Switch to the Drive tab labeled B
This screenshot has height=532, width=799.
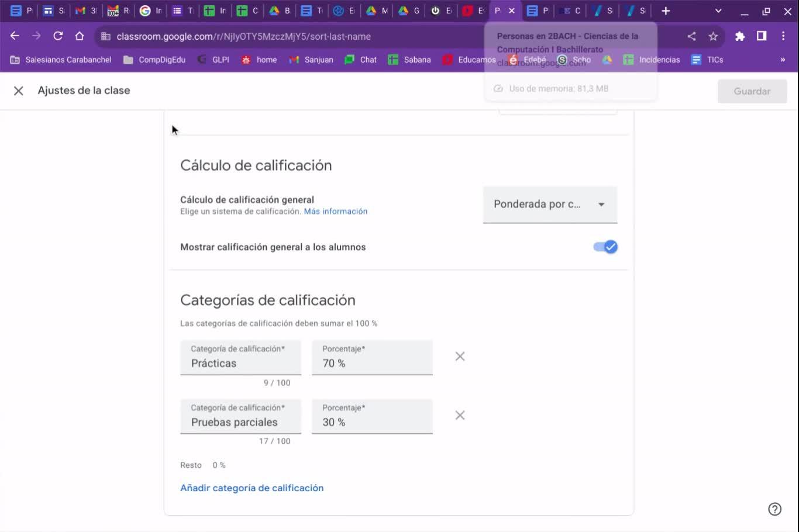tap(280, 11)
